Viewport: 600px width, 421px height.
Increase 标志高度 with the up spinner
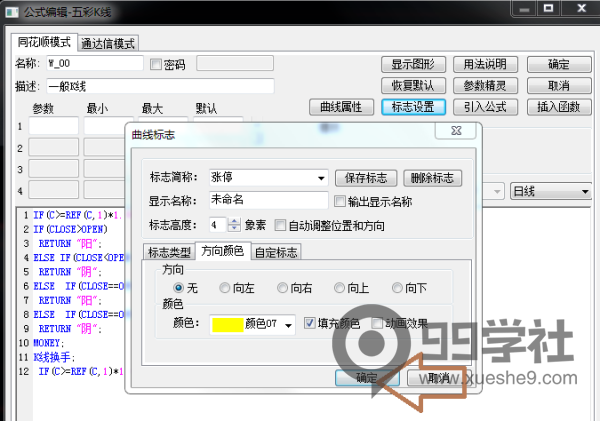point(234,221)
